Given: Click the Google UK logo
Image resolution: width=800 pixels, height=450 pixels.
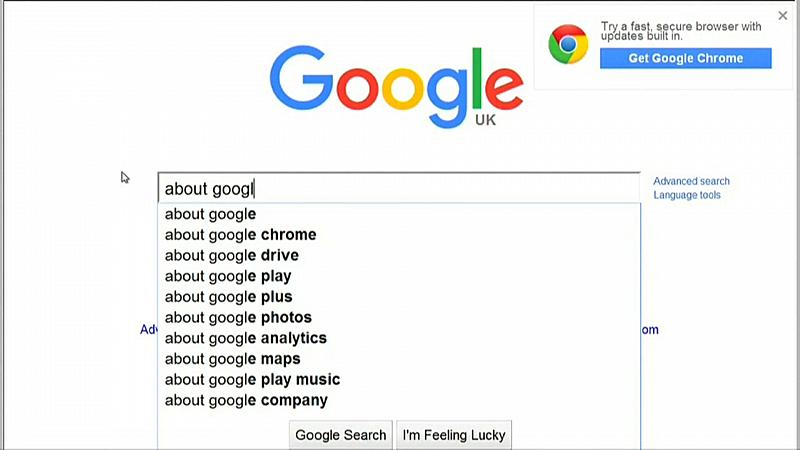Looking at the screenshot, I should tap(397, 82).
